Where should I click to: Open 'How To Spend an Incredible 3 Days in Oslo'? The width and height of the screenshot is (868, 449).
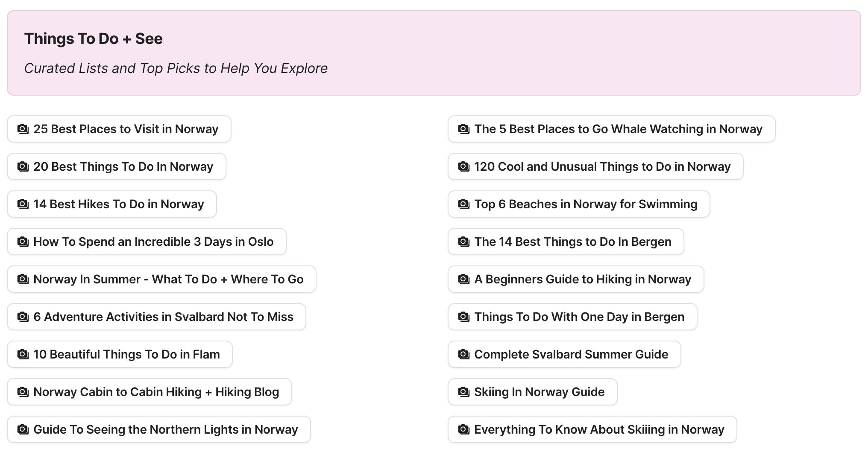click(146, 242)
